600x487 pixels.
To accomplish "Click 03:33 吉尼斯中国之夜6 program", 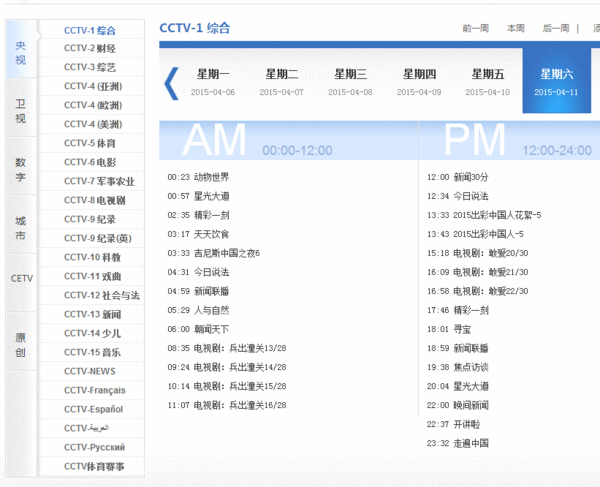I will pos(214,253).
